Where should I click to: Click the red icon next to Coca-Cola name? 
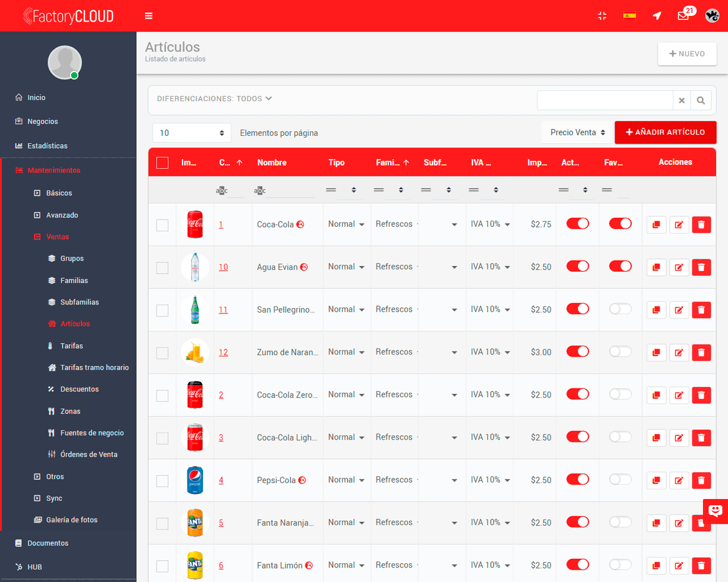tap(300, 224)
